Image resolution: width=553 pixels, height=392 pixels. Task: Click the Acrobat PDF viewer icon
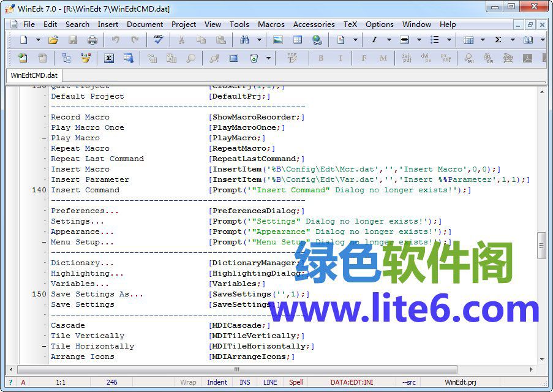(x=528, y=58)
